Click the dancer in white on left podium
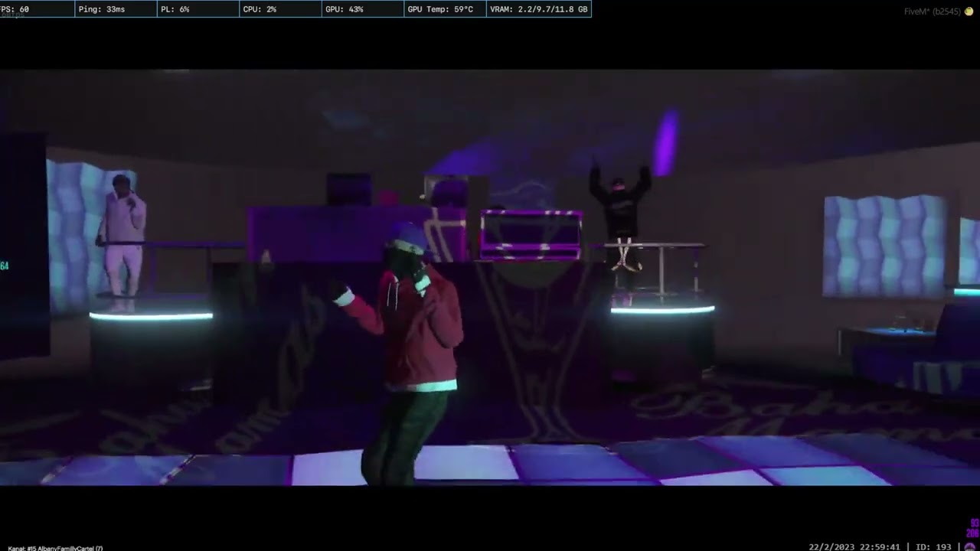The image size is (980, 551). tap(122, 243)
